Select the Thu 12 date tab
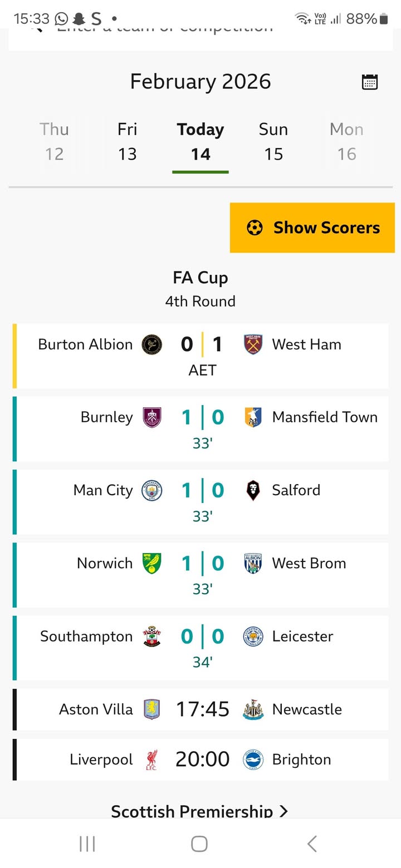The image size is (401, 868). [x=54, y=141]
